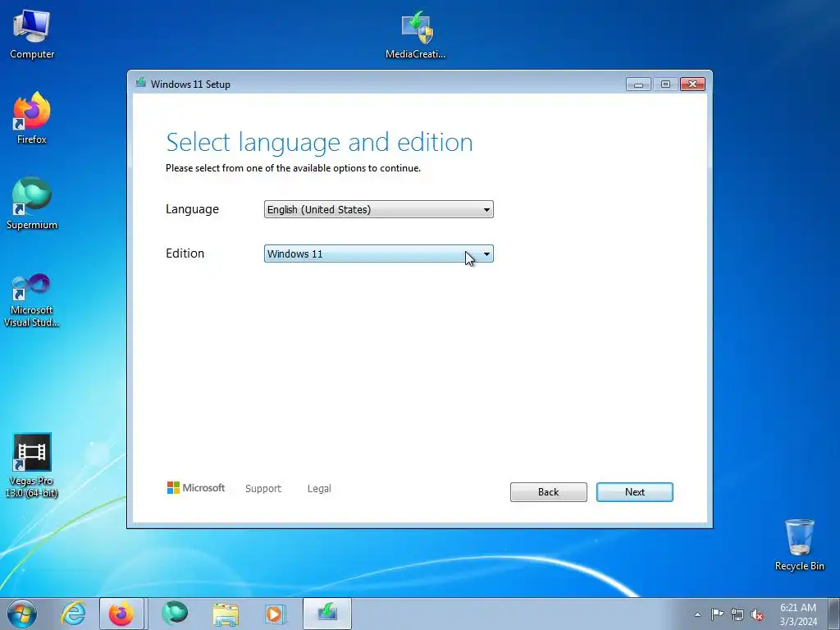Switch to Firefox in the taskbar
This screenshot has width=840, height=630.
coord(121,614)
